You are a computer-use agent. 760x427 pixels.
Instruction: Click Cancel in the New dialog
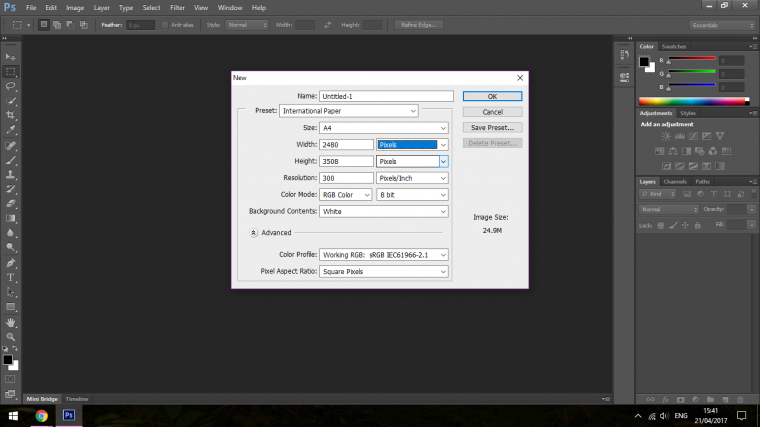click(492, 112)
